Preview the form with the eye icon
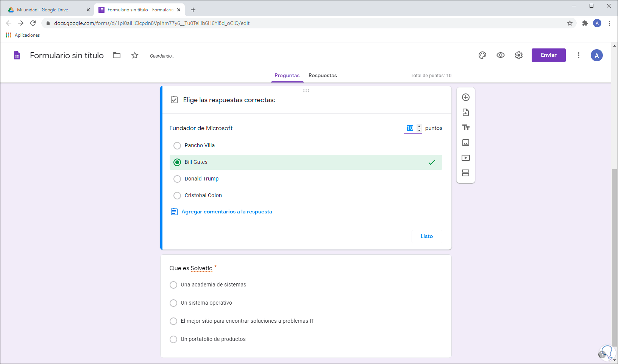 click(501, 55)
